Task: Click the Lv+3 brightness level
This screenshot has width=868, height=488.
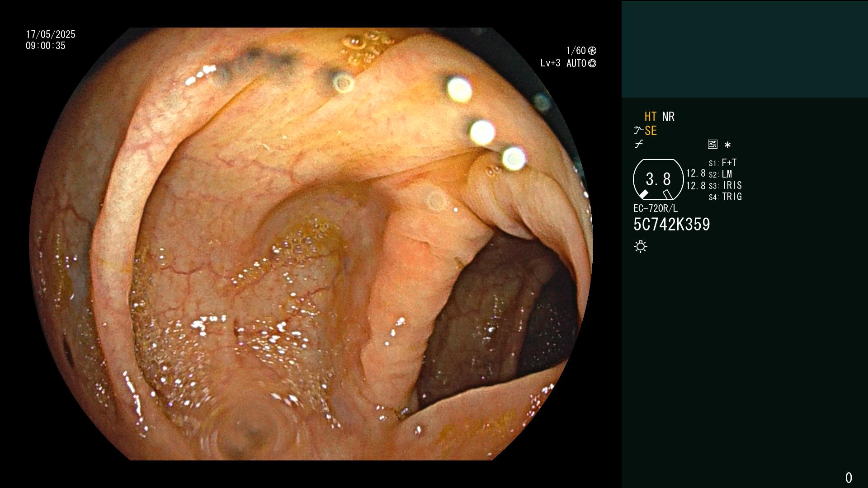Action: point(550,63)
